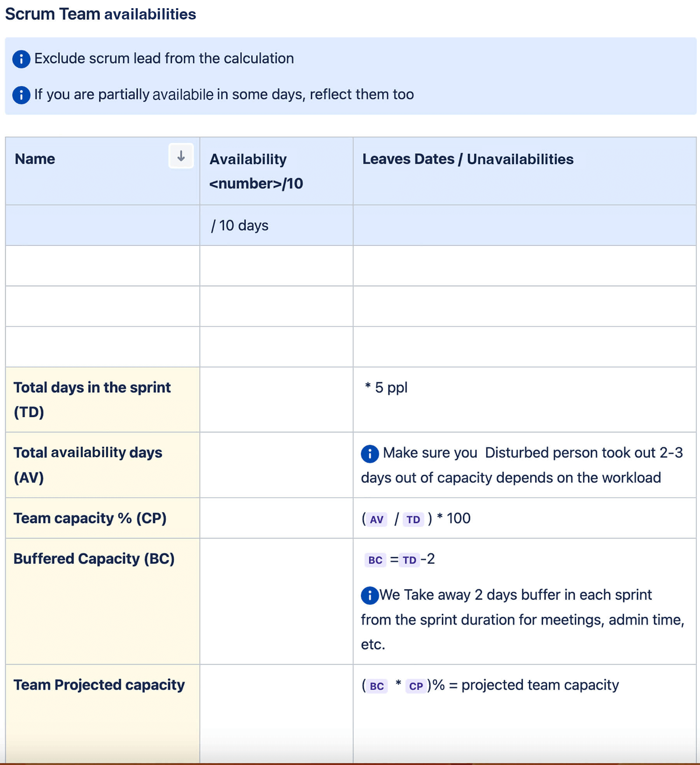
Task: Click the BC token next to equals sign
Action: pyautogui.click(x=374, y=560)
